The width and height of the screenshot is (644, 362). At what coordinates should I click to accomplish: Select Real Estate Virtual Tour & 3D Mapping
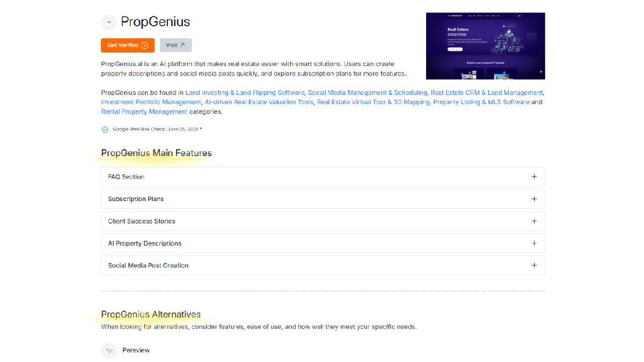coord(373,102)
